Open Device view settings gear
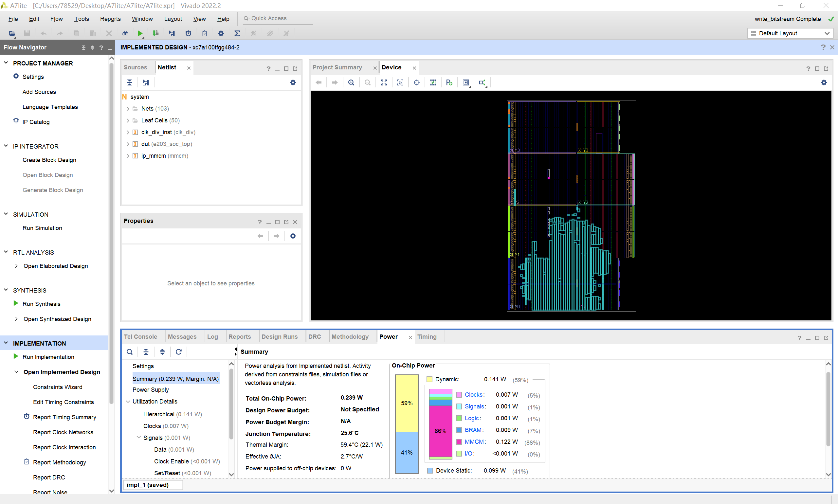This screenshot has width=838, height=504. click(x=824, y=82)
